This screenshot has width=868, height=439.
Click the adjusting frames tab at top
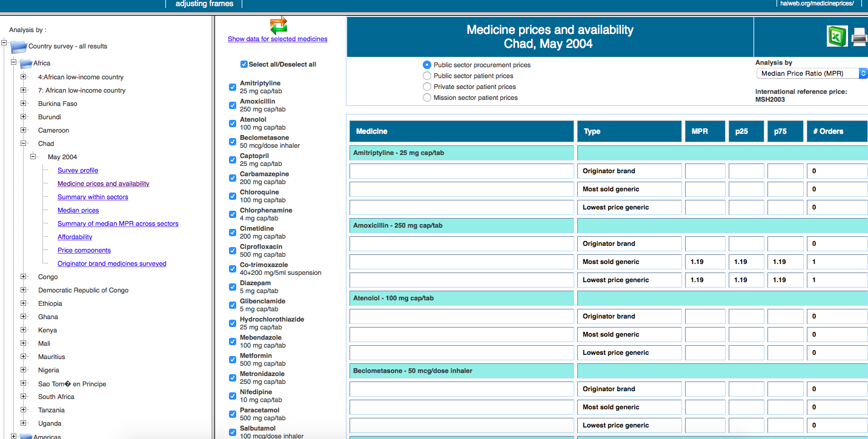204,4
